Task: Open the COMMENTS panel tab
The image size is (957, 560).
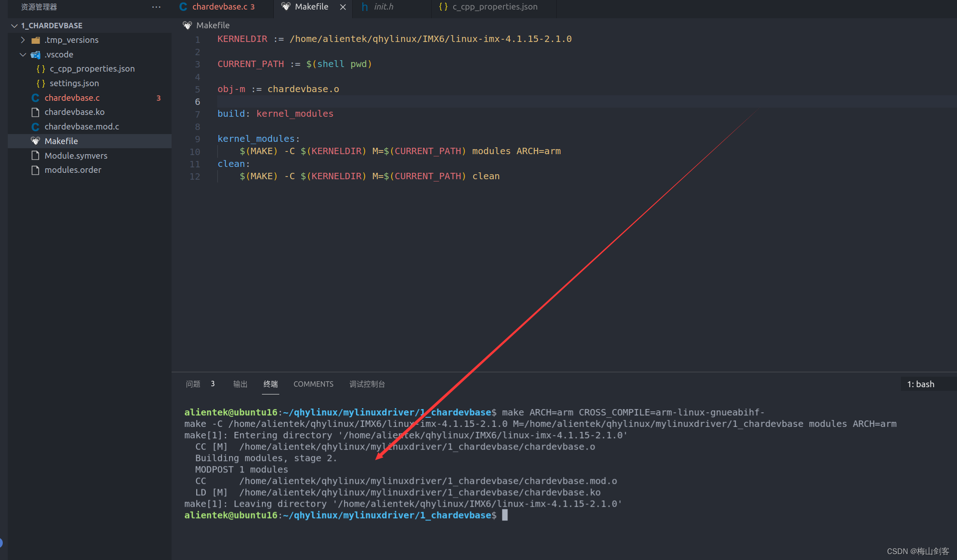Action: (x=313, y=384)
